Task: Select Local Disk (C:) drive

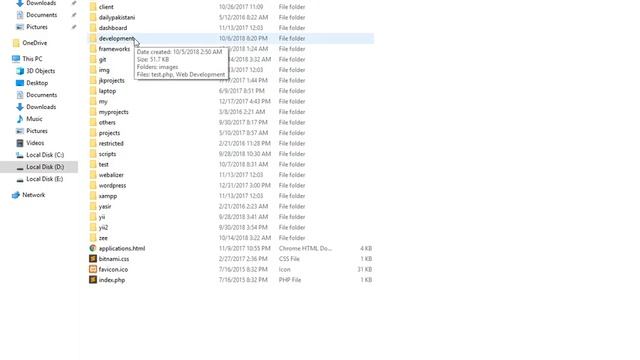Action: click(x=45, y=155)
